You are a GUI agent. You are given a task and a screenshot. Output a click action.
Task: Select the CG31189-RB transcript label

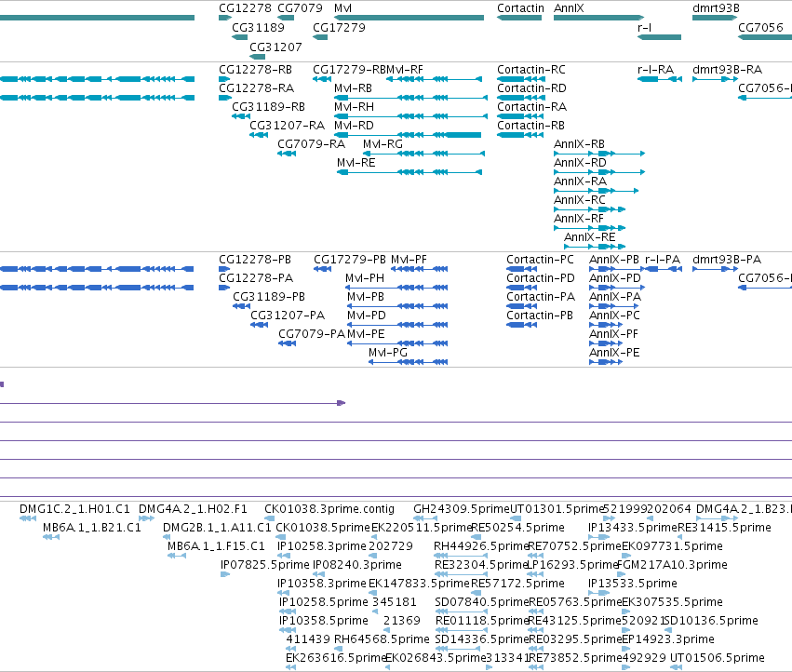pyautogui.click(x=268, y=107)
